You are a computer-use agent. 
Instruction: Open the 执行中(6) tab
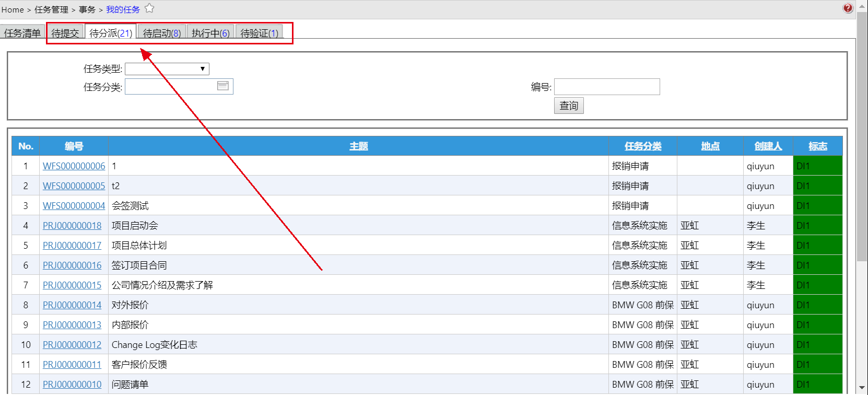210,33
